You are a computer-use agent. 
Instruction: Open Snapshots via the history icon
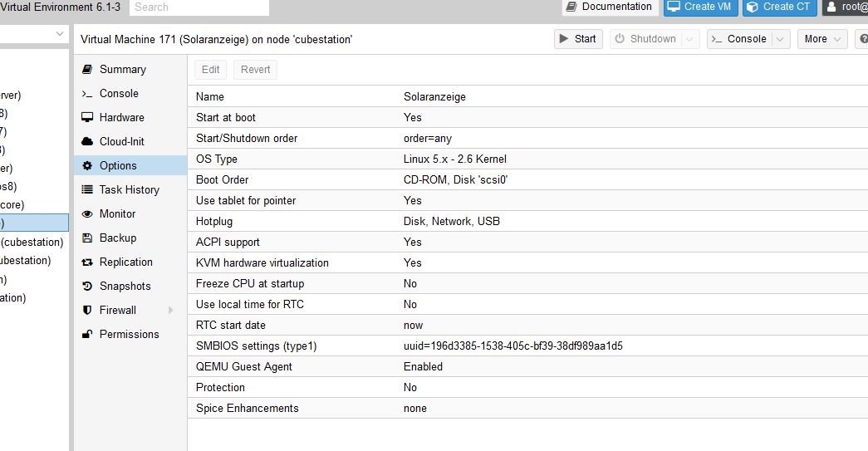tap(87, 287)
